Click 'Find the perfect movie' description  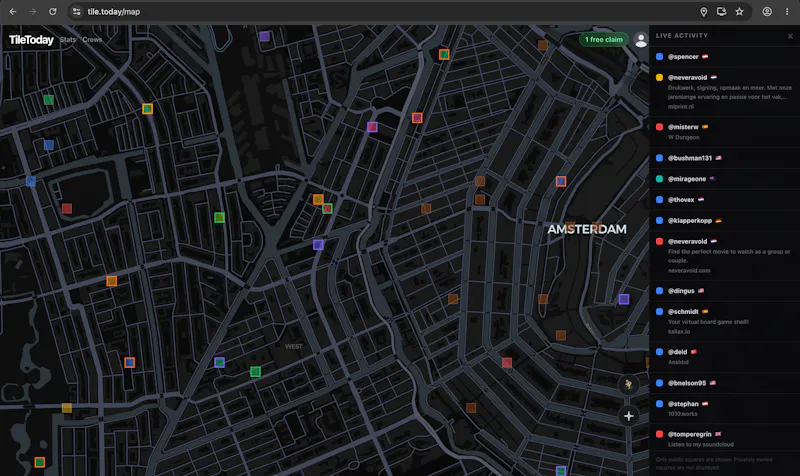click(x=729, y=256)
